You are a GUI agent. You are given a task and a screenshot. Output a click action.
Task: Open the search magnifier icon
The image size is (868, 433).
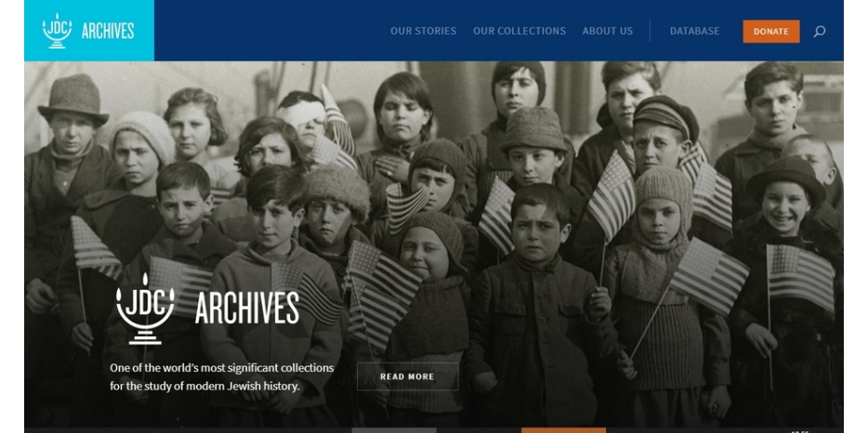click(x=820, y=32)
